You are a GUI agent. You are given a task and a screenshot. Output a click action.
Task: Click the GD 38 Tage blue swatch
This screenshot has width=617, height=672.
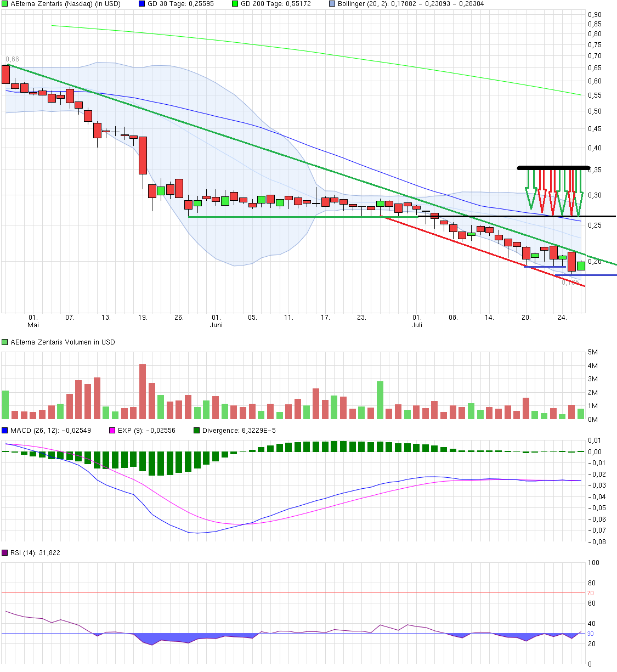142,4
